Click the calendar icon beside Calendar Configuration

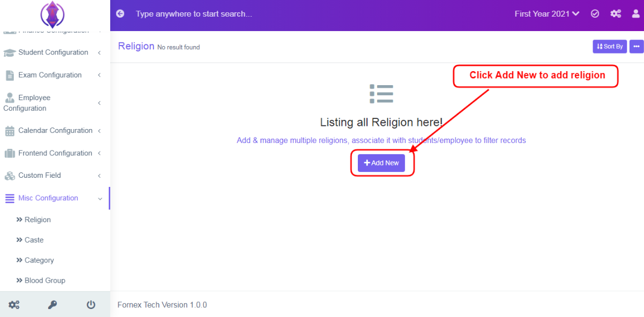10,131
